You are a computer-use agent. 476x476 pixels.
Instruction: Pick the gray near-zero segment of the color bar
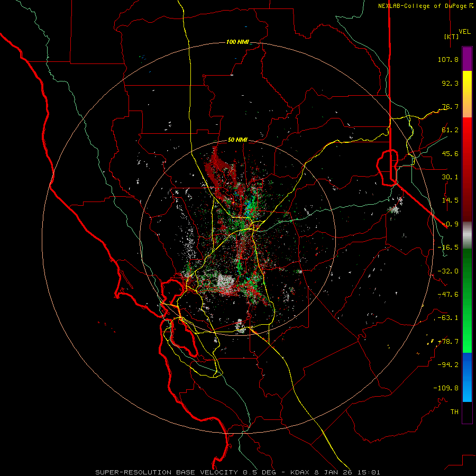tap(467, 235)
